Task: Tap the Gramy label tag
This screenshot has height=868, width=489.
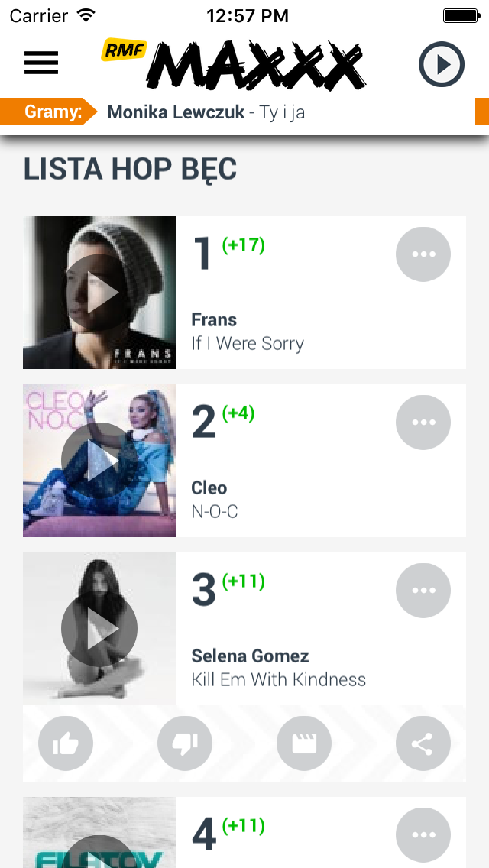Action: tap(52, 112)
